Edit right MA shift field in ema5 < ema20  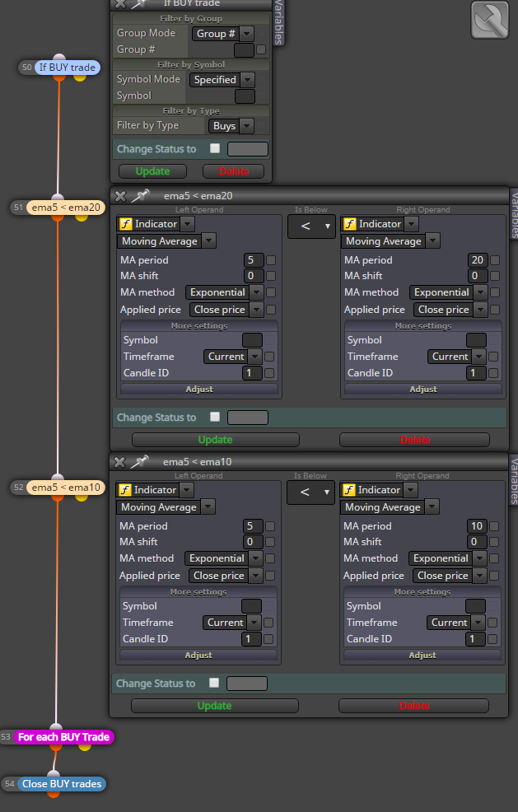478,276
